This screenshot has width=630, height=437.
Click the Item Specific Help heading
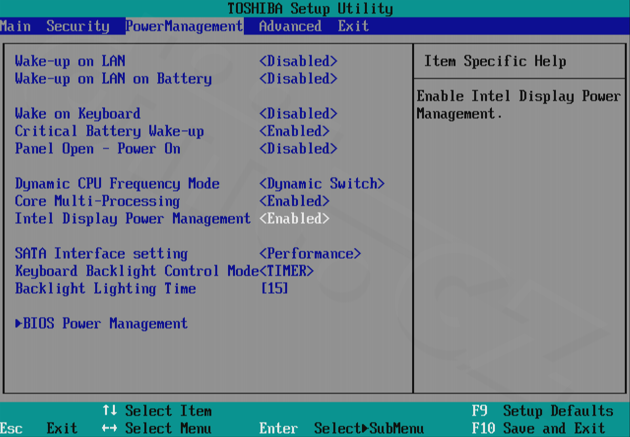(x=495, y=61)
